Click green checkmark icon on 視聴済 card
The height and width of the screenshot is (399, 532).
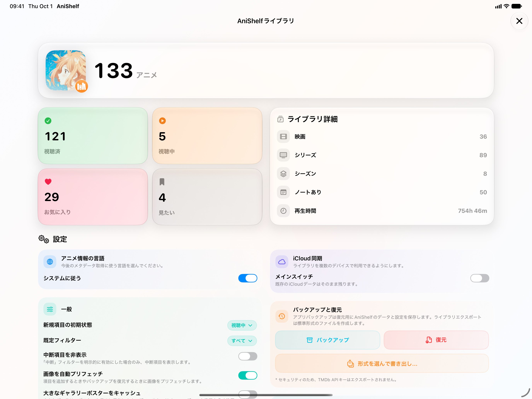pyautogui.click(x=48, y=121)
